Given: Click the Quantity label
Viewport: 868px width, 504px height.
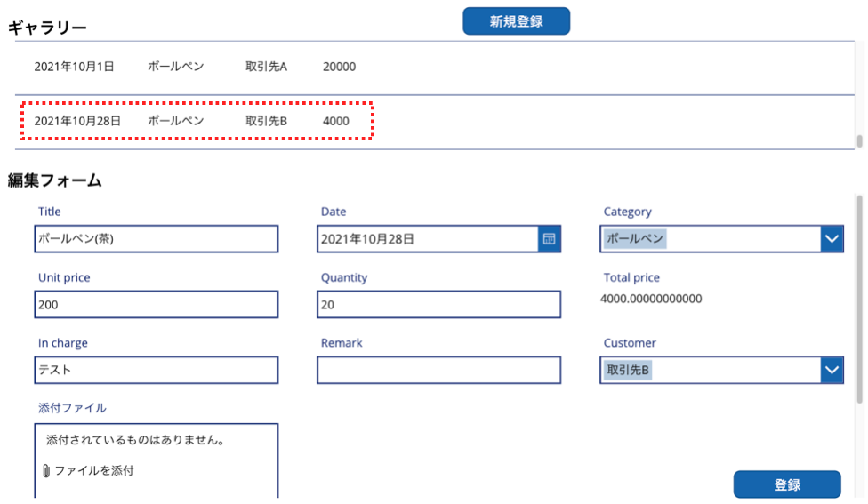Looking at the screenshot, I should pos(344,277).
